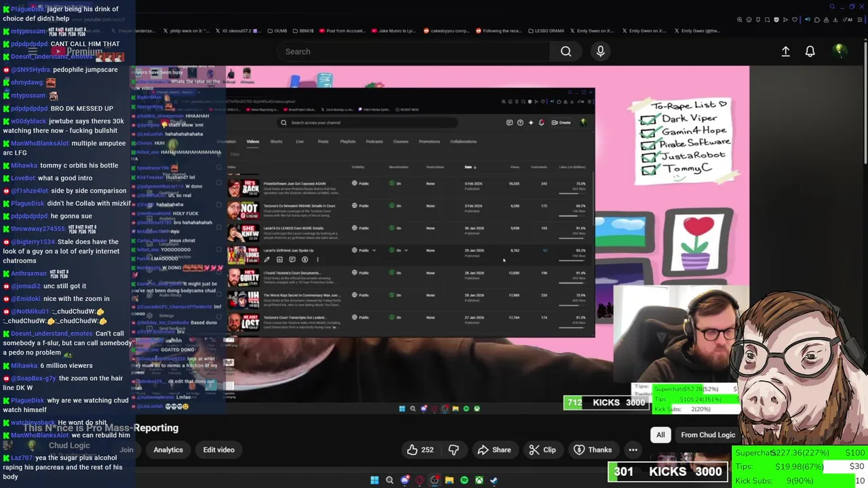Open File Explorer from the taskbar
The height and width of the screenshot is (488, 868).
pos(449,481)
